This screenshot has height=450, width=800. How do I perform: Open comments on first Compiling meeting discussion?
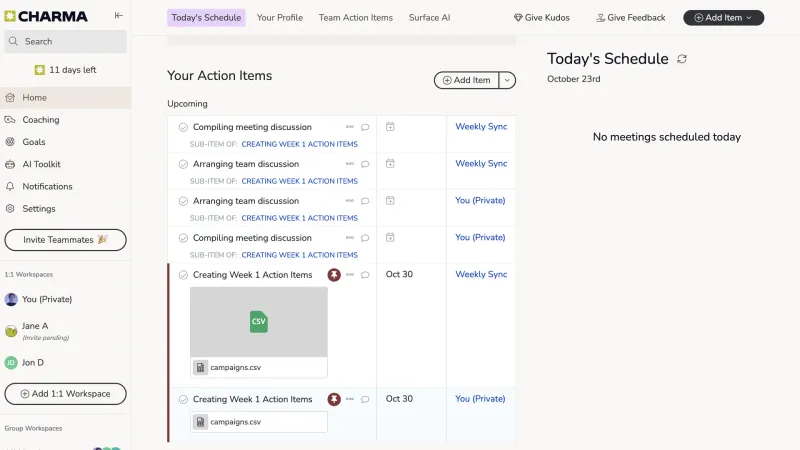365,127
